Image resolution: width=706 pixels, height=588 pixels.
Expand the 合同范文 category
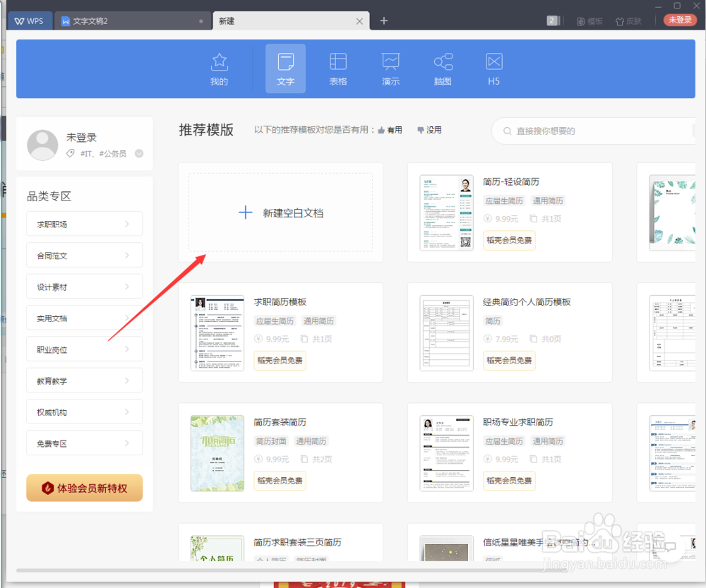pyautogui.click(x=84, y=256)
